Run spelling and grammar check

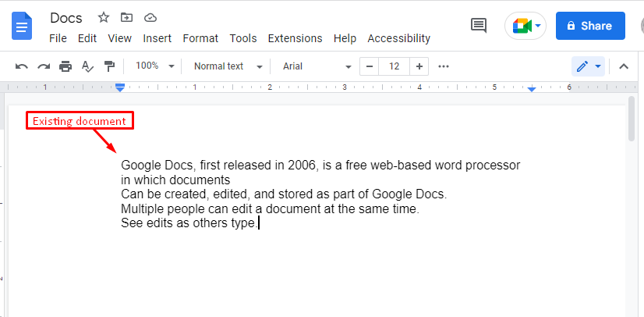[x=87, y=66]
